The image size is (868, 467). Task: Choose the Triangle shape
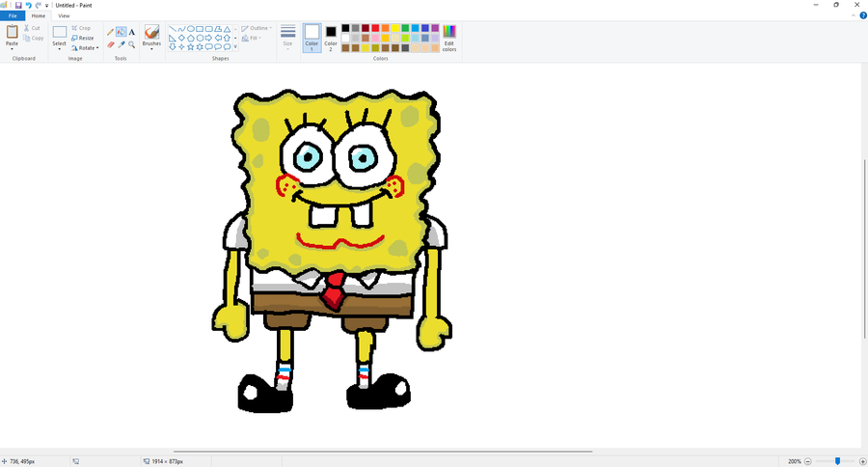tap(227, 29)
